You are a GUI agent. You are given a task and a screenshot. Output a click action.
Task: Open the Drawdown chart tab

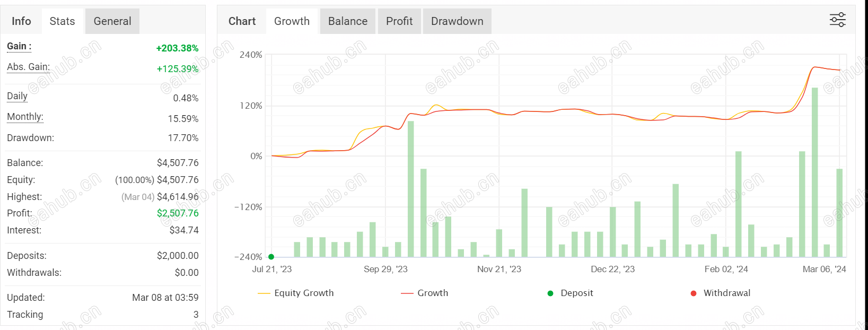tap(457, 21)
